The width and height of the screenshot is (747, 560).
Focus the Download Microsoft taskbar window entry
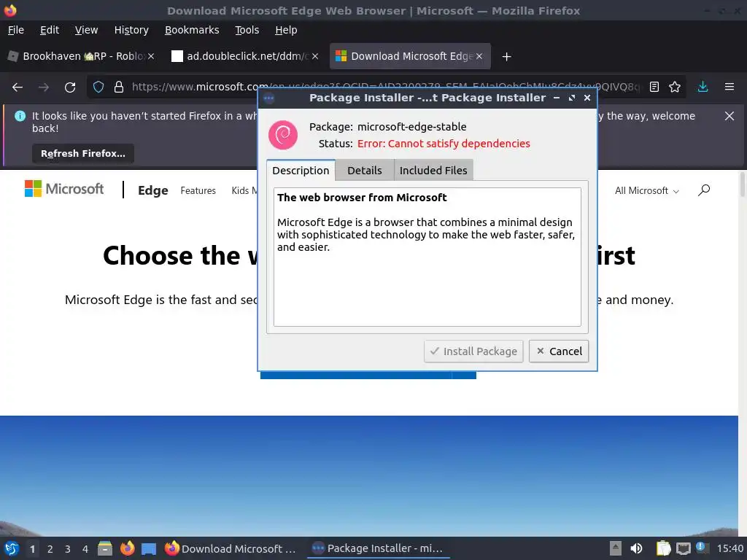[x=230, y=548]
